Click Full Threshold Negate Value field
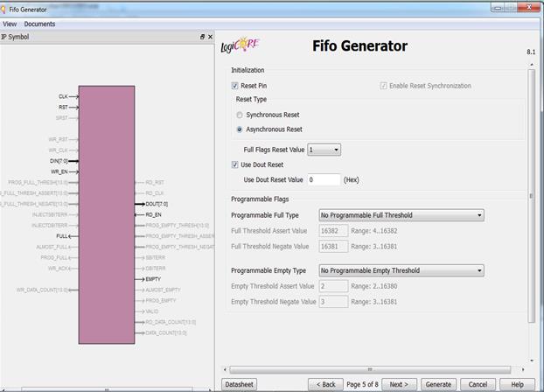The width and height of the screenshot is (544, 392). click(x=333, y=247)
